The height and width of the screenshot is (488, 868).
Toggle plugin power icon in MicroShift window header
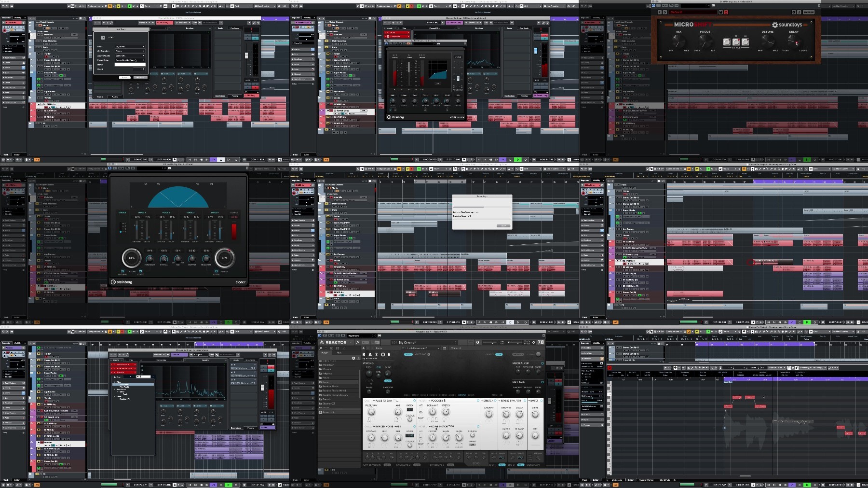tap(653, 5)
